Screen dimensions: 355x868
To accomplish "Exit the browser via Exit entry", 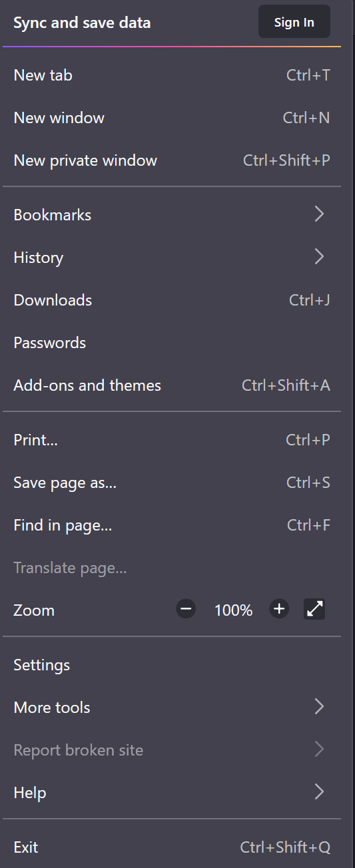I will (x=172, y=847).
